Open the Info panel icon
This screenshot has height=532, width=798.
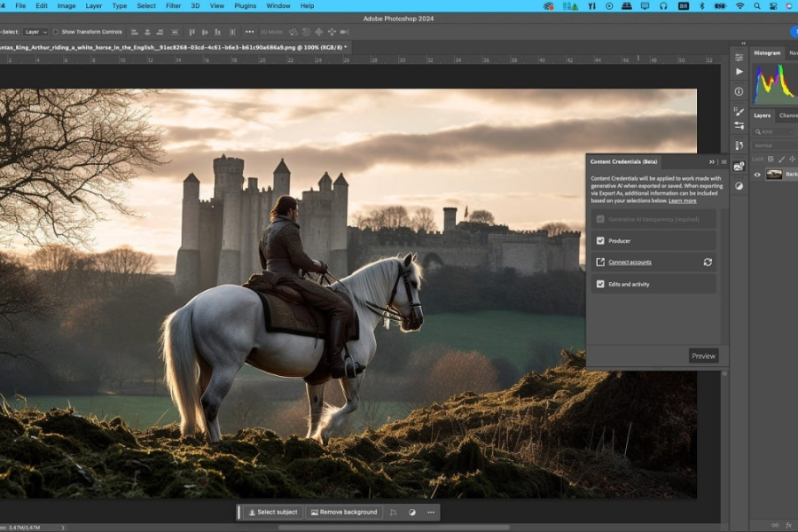tap(739, 91)
